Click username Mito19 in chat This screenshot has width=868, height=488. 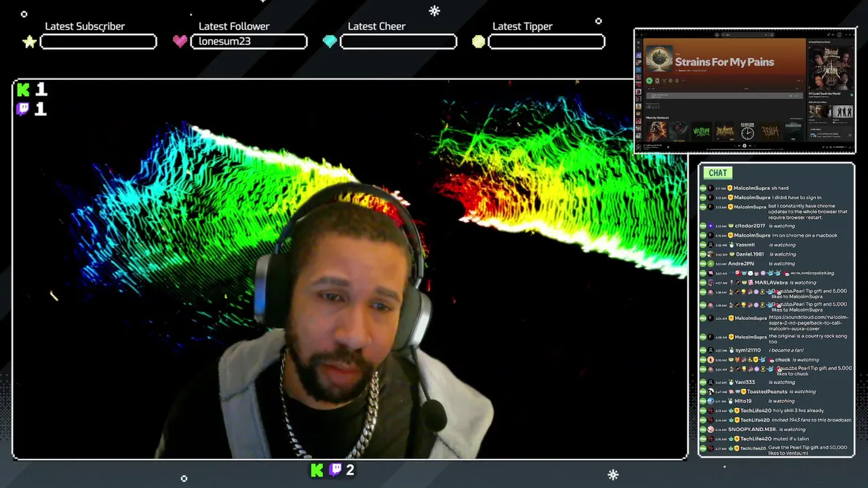743,401
